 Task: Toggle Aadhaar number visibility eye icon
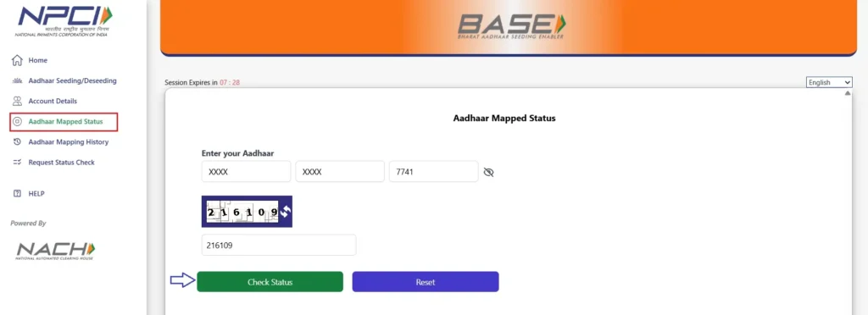488,173
